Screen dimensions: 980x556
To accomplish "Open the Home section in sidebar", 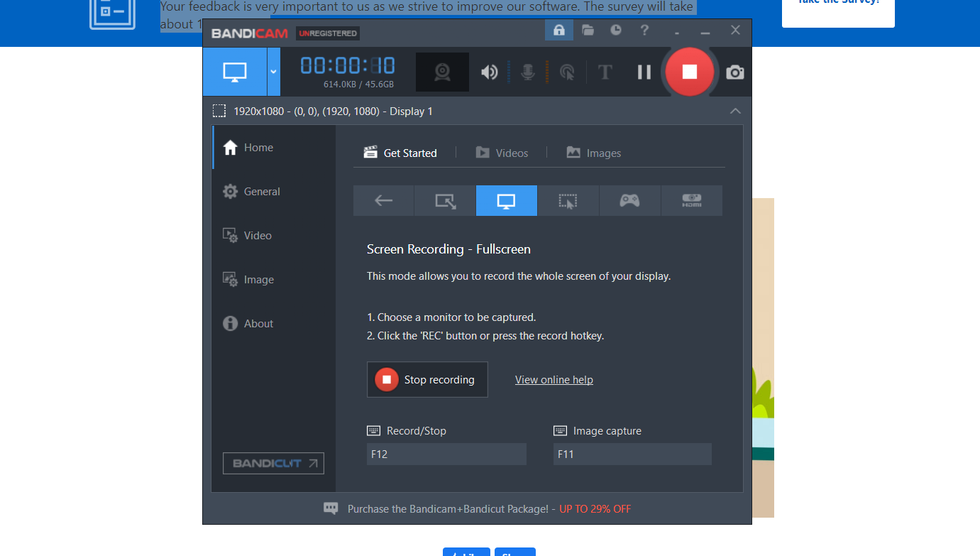I will pyautogui.click(x=274, y=148).
